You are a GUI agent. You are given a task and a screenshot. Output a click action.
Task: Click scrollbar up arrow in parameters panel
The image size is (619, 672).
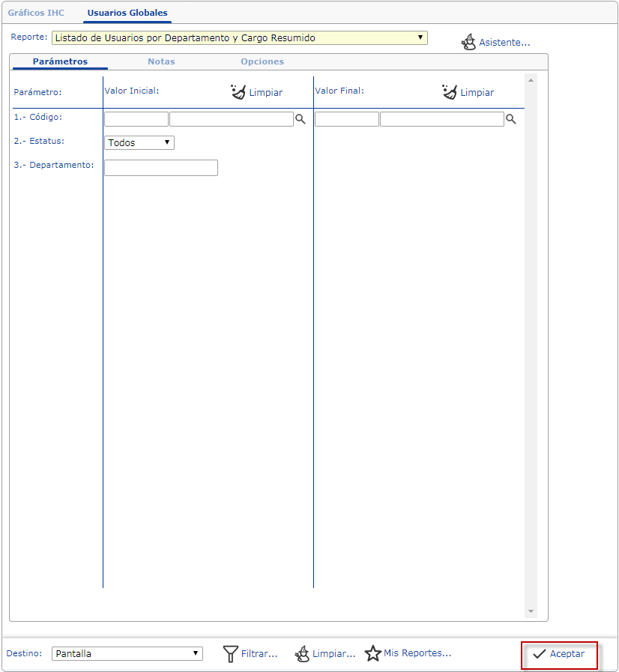(x=531, y=79)
